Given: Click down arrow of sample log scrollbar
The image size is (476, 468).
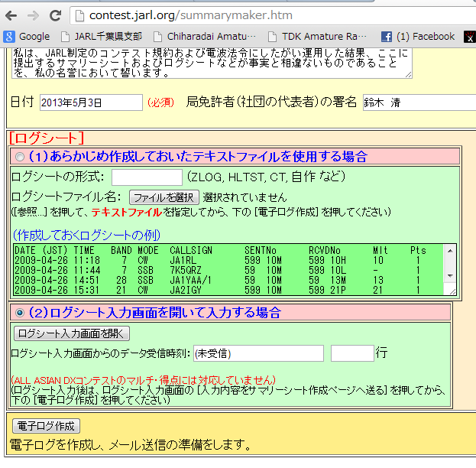Looking at the screenshot, I should pyautogui.click(x=450, y=275).
